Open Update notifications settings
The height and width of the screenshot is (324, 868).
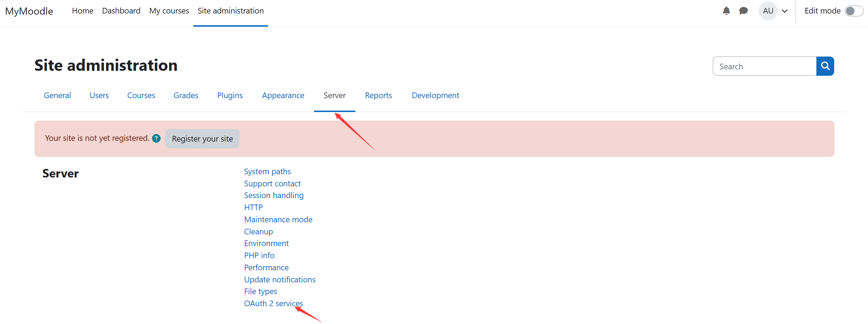coord(279,280)
